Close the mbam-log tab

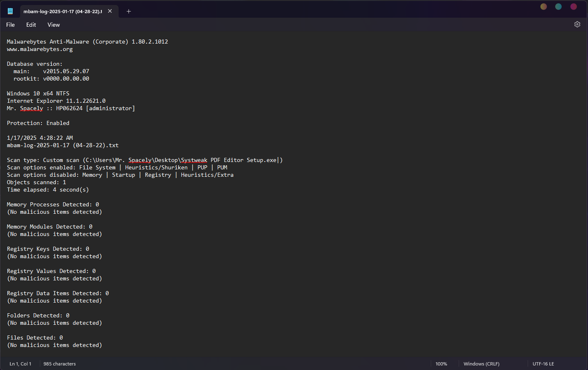(110, 11)
